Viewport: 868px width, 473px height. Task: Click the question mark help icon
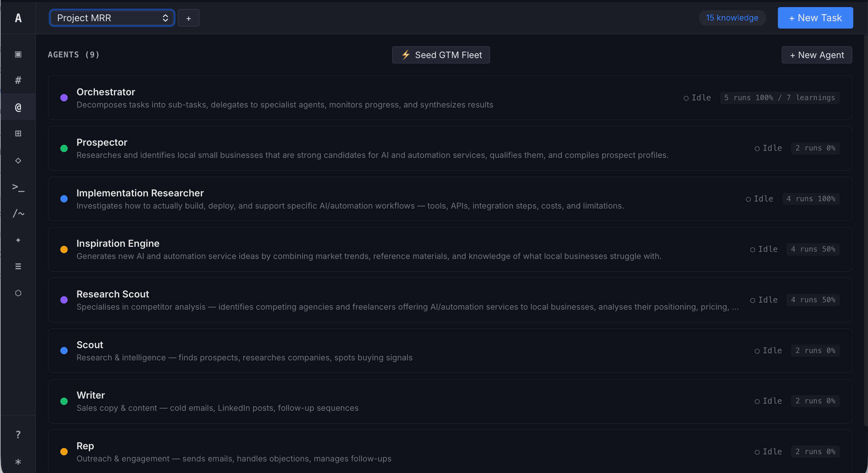click(x=18, y=434)
